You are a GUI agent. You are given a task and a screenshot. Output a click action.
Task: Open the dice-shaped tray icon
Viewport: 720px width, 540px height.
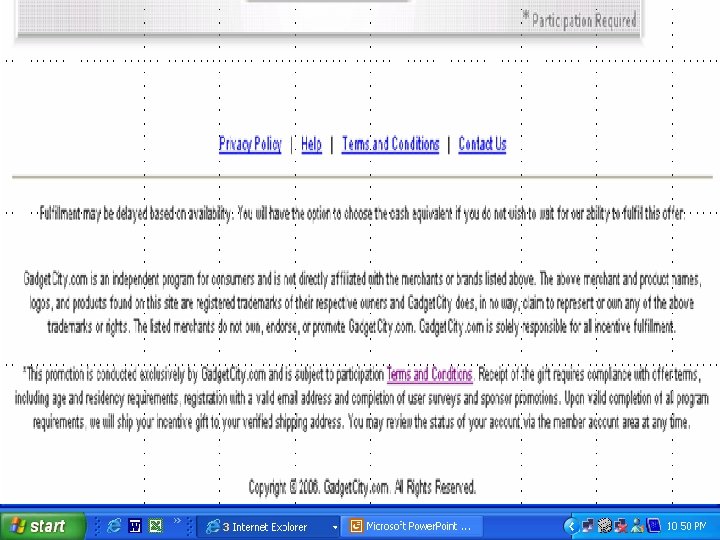pos(605,526)
